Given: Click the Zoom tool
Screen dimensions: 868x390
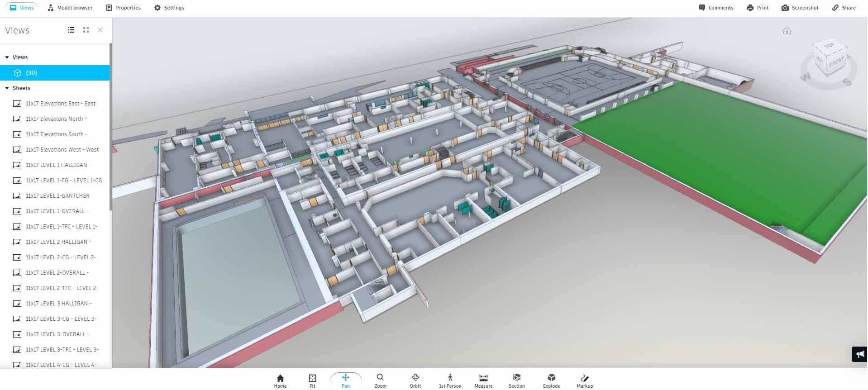Looking at the screenshot, I should [380, 380].
